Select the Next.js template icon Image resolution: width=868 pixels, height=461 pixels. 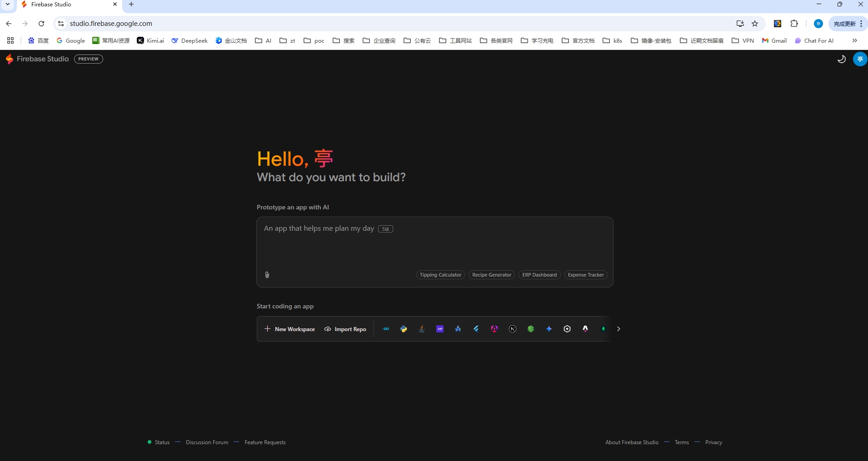pos(513,329)
